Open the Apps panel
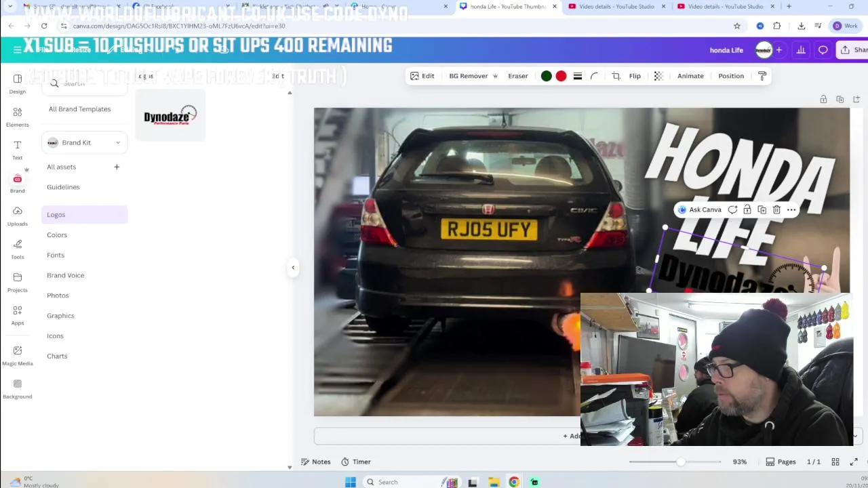868x488 pixels. click(17, 315)
